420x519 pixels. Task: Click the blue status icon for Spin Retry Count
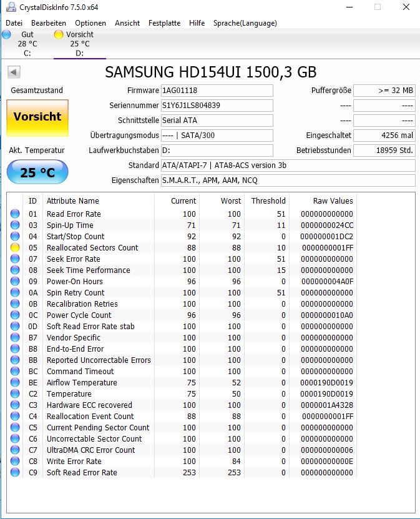tap(15, 292)
